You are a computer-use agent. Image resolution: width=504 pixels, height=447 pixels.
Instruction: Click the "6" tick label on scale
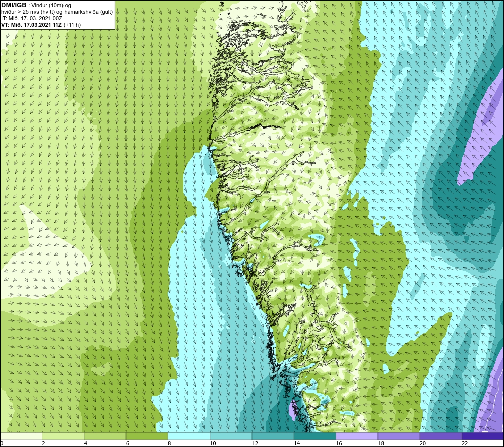point(128,444)
